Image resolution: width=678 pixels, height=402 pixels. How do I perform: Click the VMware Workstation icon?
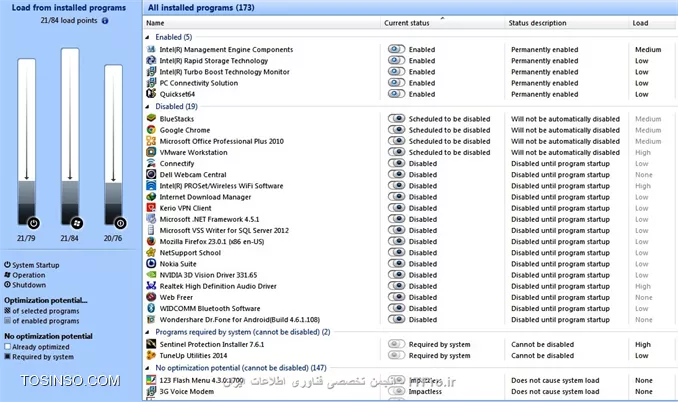(151, 152)
